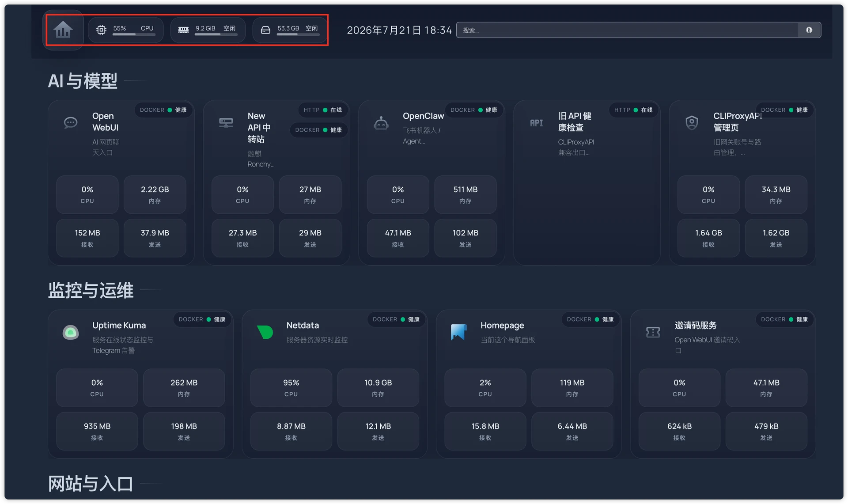
Task: Click the Uptime Kuma green blob icon
Action: (x=71, y=332)
